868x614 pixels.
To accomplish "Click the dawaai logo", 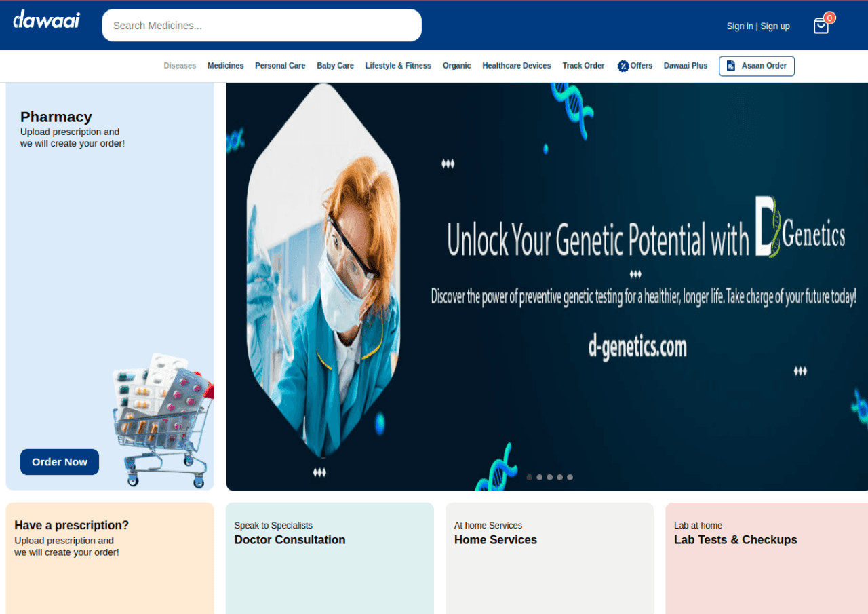I will tap(46, 20).
